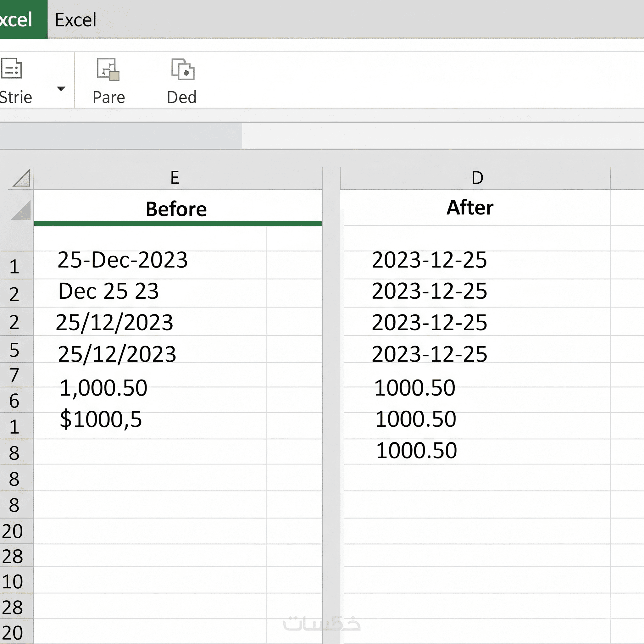
Task: Select cell containing 25-Dec-2023
Action: (123, 260)
